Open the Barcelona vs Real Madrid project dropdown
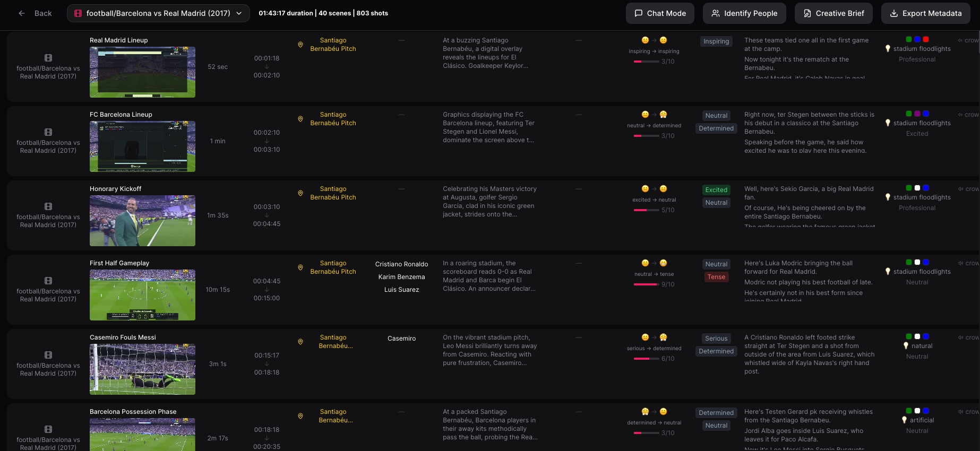 (x=158, y=13)
